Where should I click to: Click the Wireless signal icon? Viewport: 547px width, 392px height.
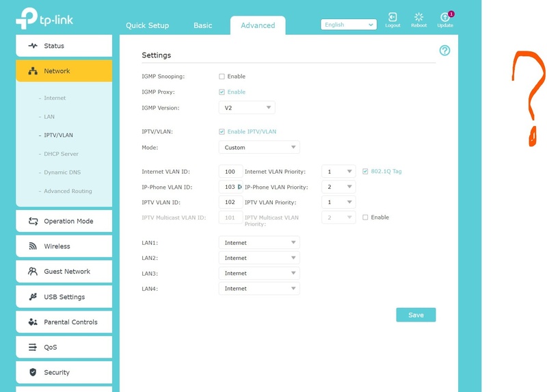click(33, 246)
